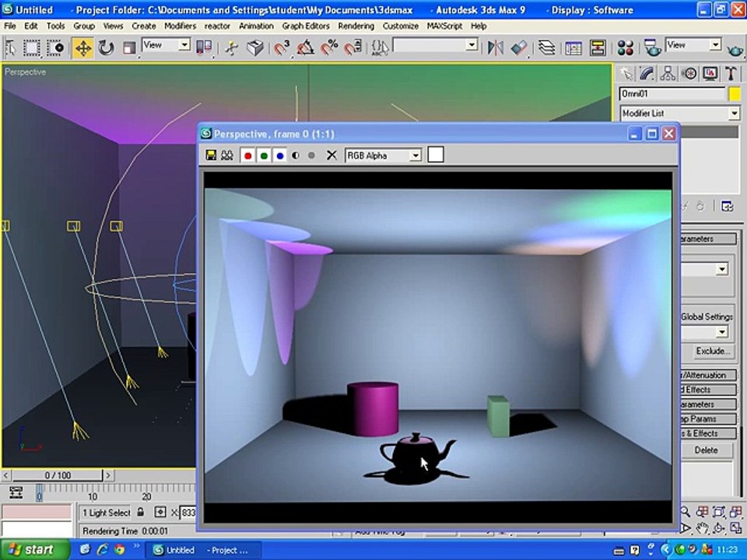The width and height of the screenshot is (747, 560).
Task: Clone the rendered frame window
Action: [x=226, y=156]
